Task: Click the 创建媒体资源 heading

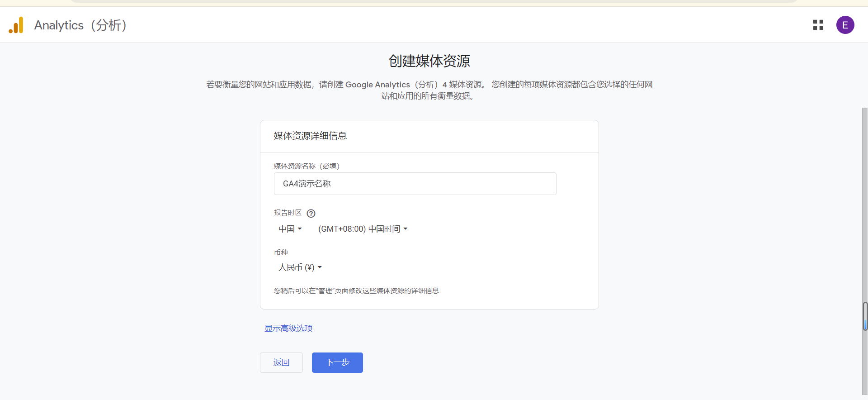Action: (x=429, y=61)
